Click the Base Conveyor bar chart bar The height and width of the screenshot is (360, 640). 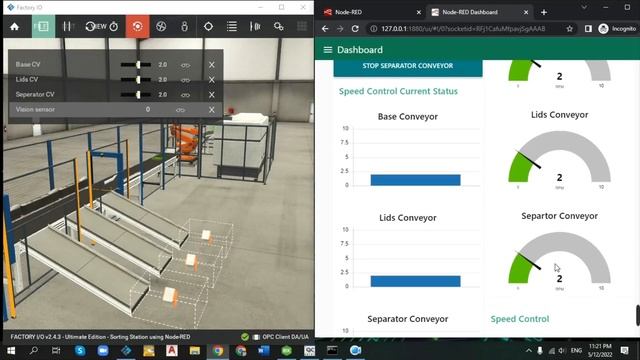click(416, 180)
